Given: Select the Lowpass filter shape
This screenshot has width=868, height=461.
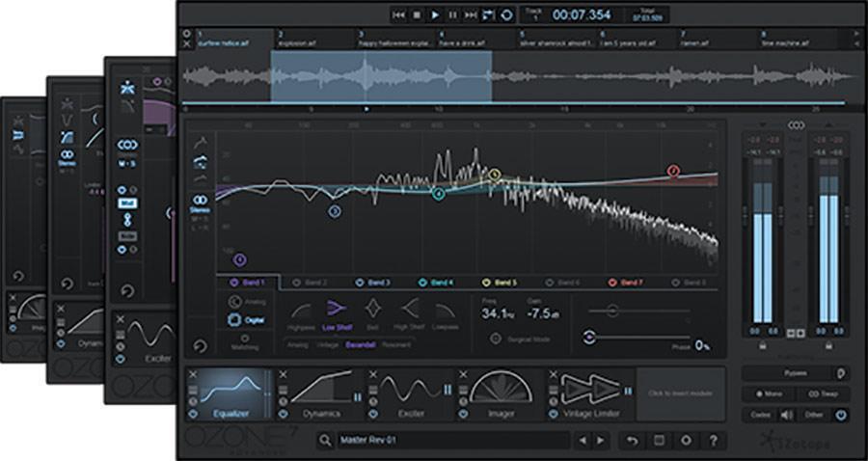Looking at the screenshot, I should click(445, 315).
